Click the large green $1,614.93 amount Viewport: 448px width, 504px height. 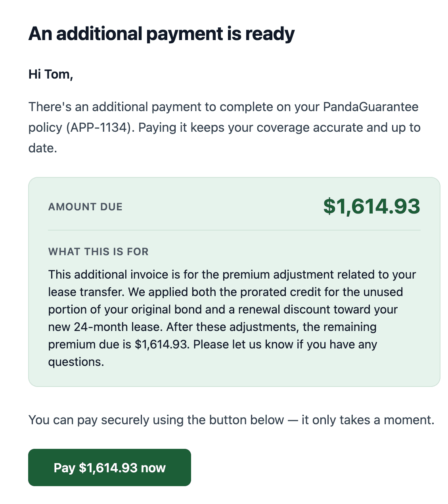(x=371, y=206)
